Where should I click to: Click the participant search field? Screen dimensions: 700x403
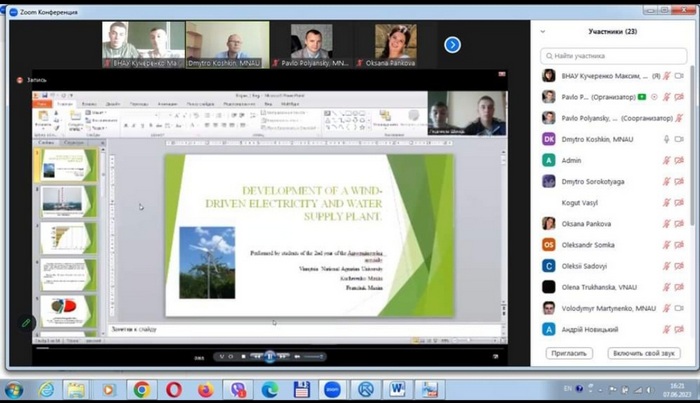pyautogui.click(x=613, y=56)
